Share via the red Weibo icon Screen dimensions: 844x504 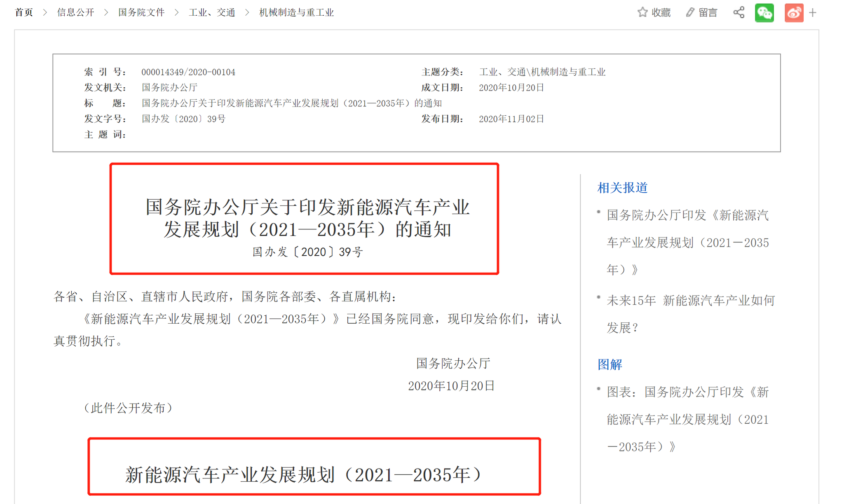click(794, 12)
